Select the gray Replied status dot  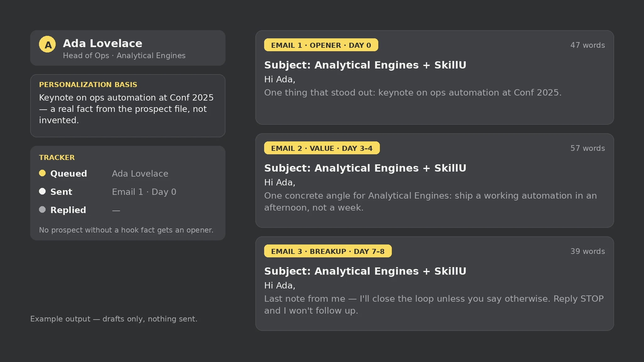coord(42,210)
